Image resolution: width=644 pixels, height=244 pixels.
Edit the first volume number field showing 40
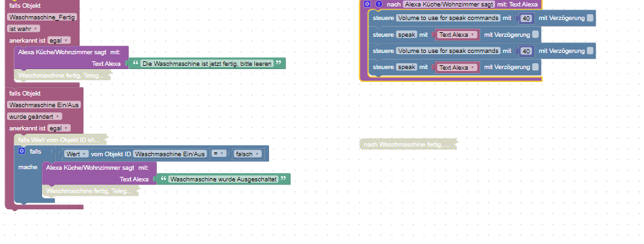(x=526, y=18)
